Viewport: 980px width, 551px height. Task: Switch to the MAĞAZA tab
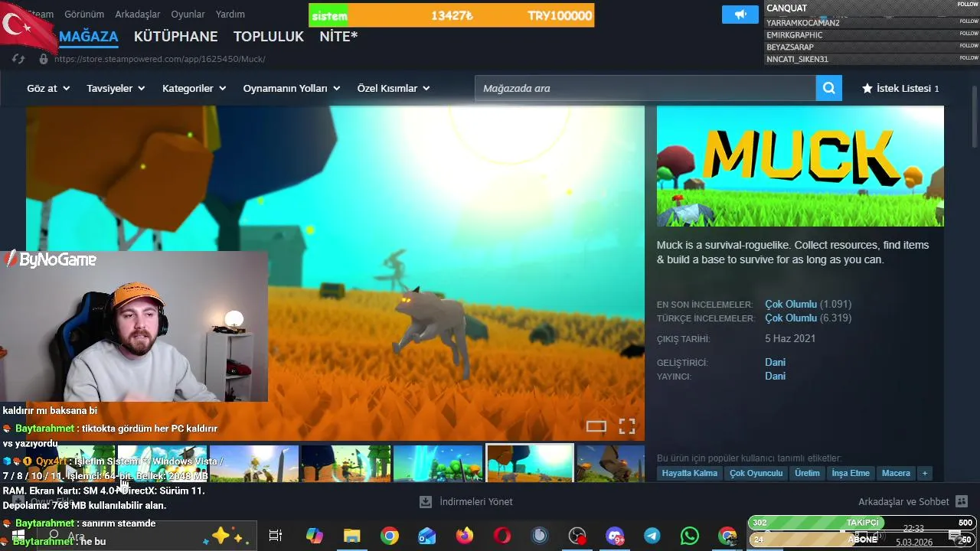[x=89, y=37]
